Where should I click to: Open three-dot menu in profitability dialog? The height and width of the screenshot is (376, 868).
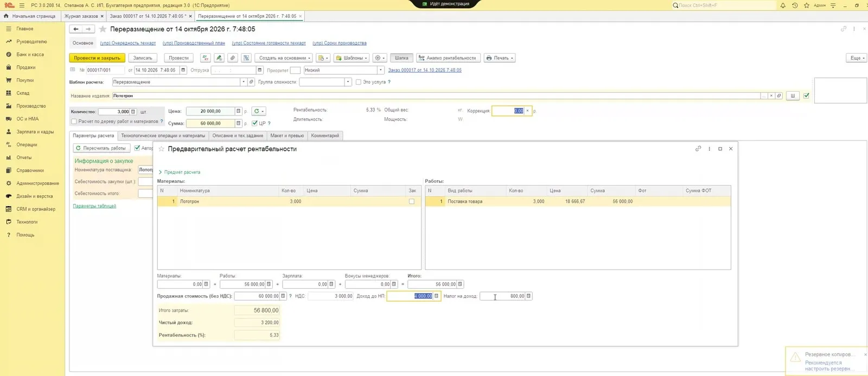coord(709,149)
